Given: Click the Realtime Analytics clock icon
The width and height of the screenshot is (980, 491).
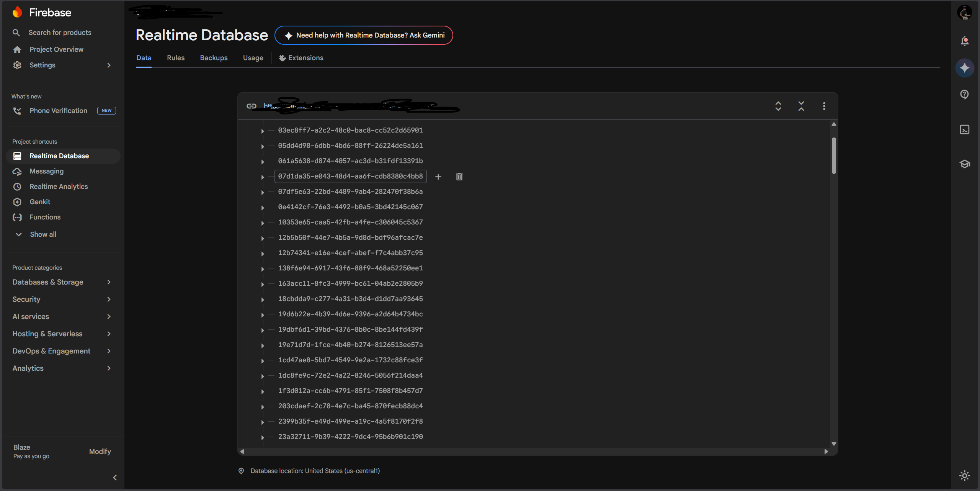Looking at the screenshot, I should click(x=17, y=187).
